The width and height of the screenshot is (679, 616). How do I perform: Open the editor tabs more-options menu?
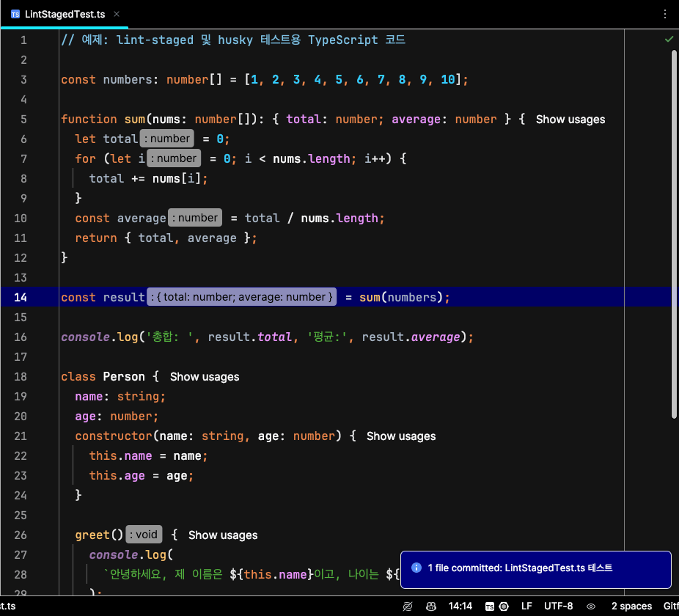[665, 14]
